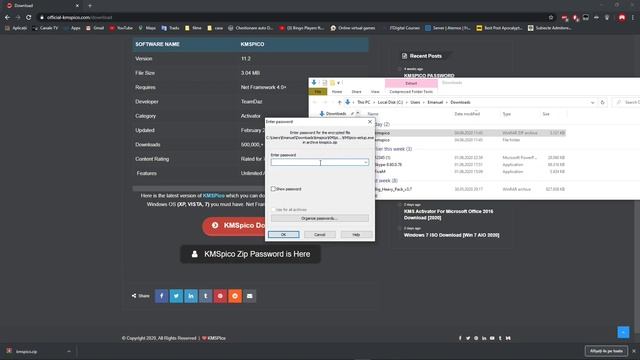Click the browser forward arrow

[18, 18]
